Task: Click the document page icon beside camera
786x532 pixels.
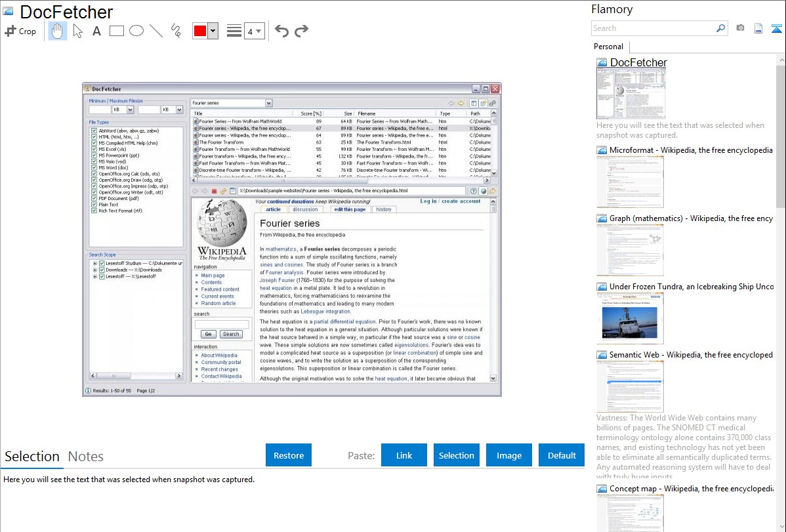Action: (x=758, y=28)
